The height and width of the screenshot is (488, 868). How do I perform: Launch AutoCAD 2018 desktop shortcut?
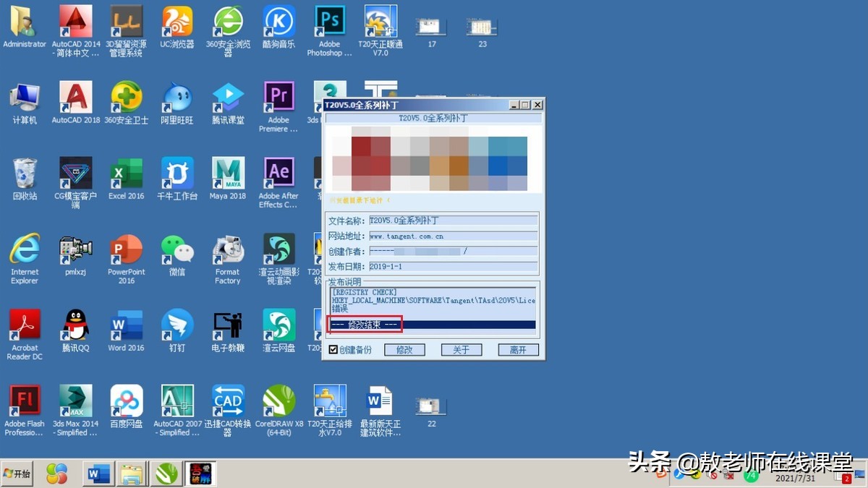click(75, 98)
